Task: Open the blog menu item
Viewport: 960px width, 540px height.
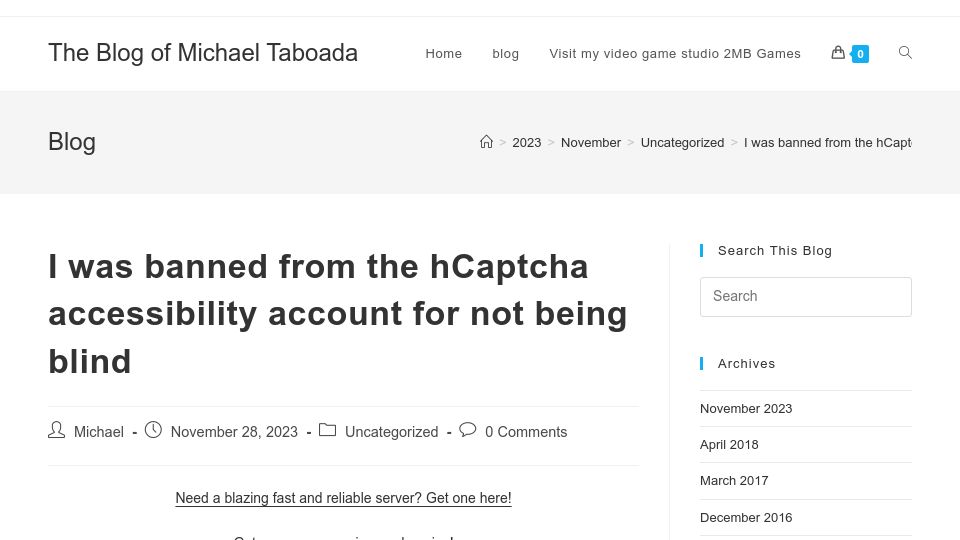Action: click(506, 54)
